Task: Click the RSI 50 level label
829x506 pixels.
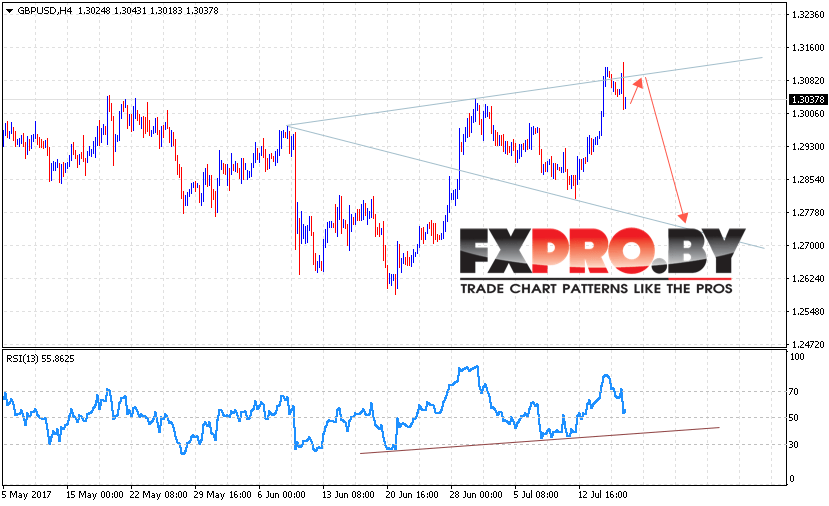Action: click(794, 418)
